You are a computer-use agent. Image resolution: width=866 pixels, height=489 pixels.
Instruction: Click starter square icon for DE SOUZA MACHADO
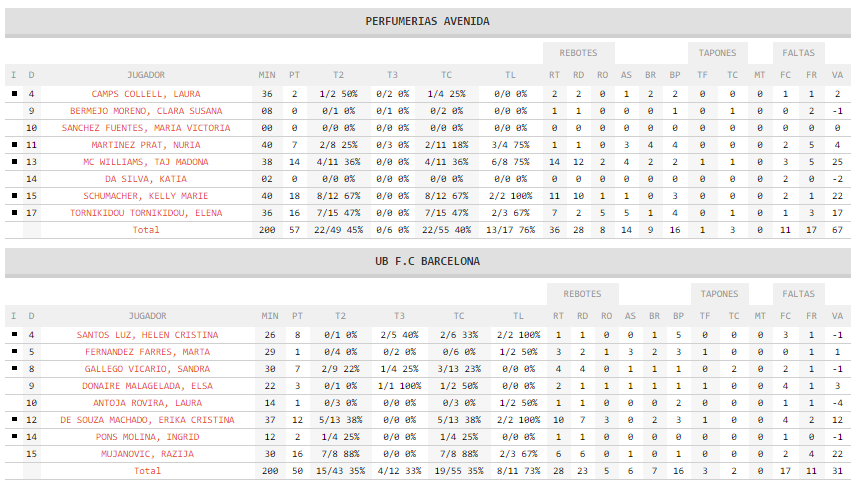pyautogui.click(x=14, y=419)
